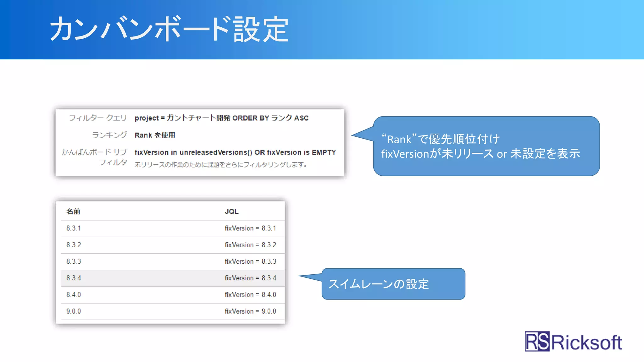Viewport: 644px width, 362px height.
Task: Click the 'スイムレーンの設定' callout
Action: tap(393, 284)
